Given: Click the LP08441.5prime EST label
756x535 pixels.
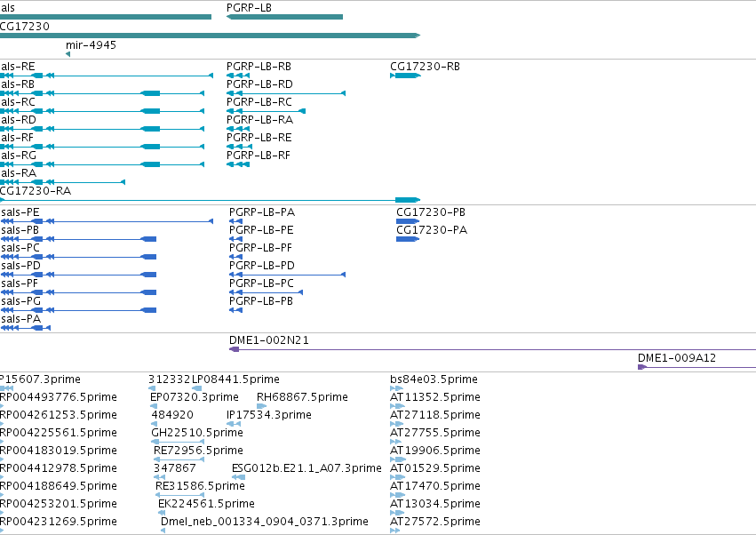Looking at the screenshot, I should (235, 379).
